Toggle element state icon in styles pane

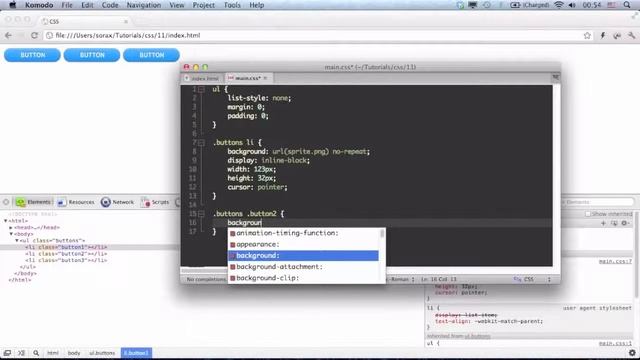point(614,223)
